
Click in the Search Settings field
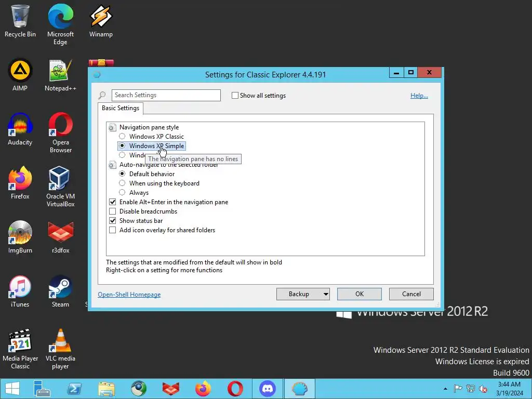[x=166, y=95]
